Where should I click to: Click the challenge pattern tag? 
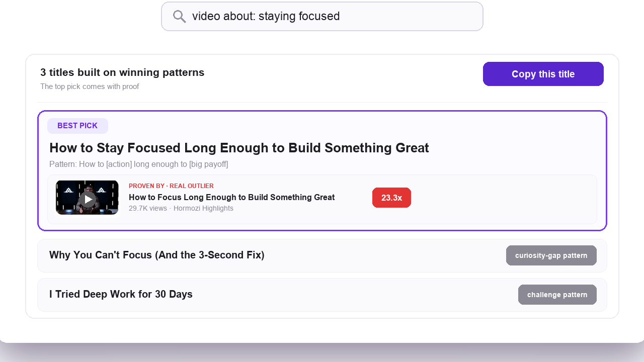557,295
